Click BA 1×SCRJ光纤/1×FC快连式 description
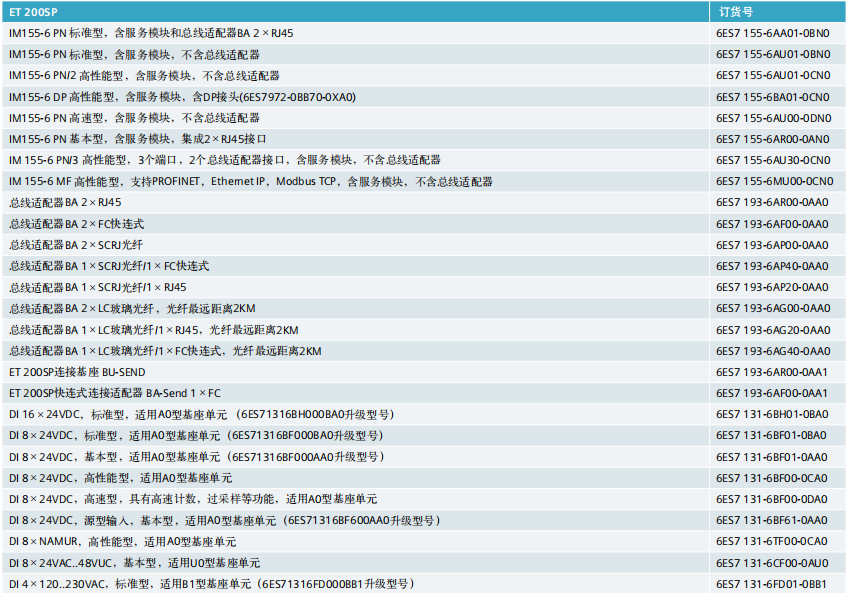846x593 pixels. (109, 266)
